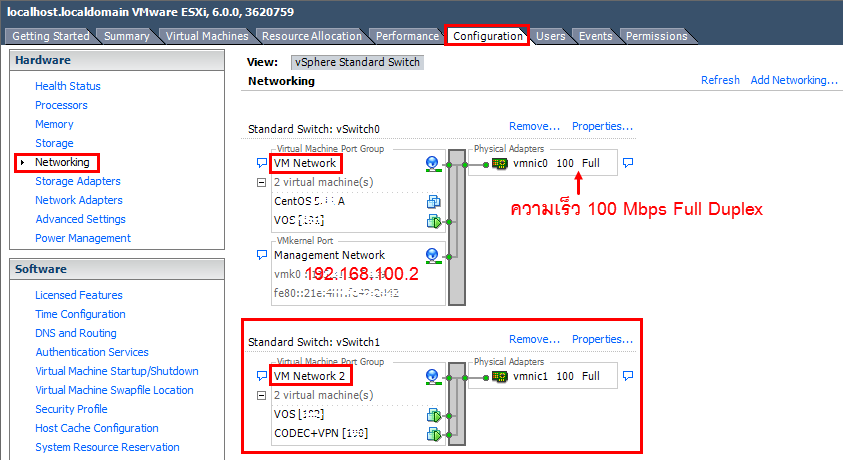Open Properties for vSwitch1
Image resolution: width=843 pixels, height=460 pixels.
pos(602,339)
